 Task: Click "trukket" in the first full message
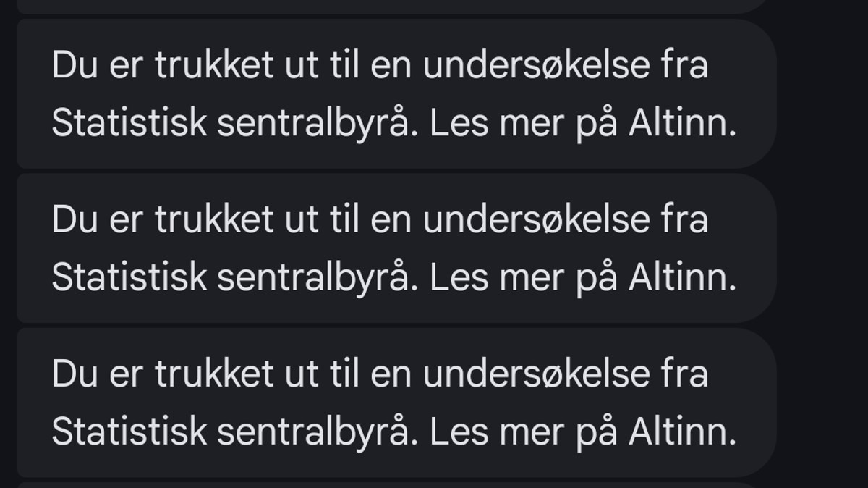click(x=214, y=66)
